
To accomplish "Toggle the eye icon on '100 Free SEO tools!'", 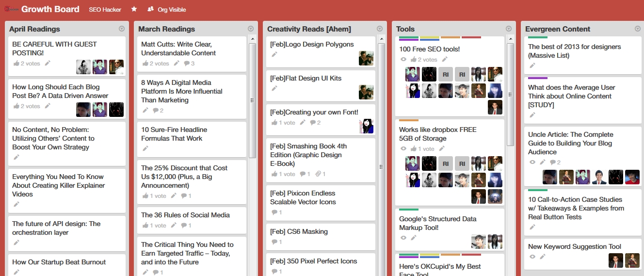I will (x=403, y=60).
